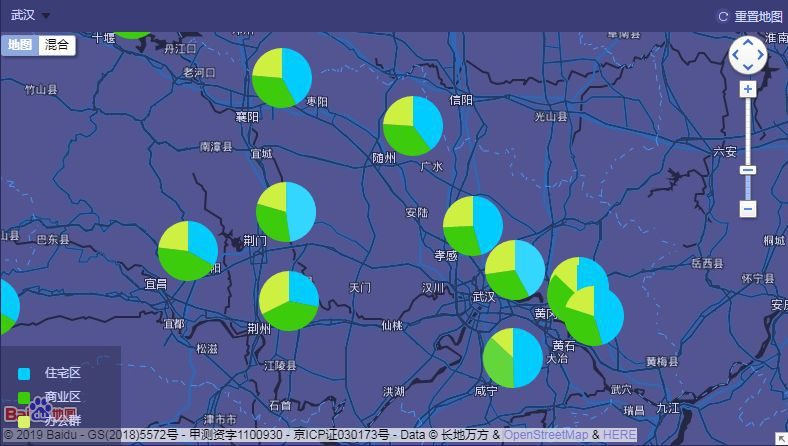Select the pie chart above 荆门
Image resolution: width=788 pixels, height=446 pixels.
pos(286,212)
